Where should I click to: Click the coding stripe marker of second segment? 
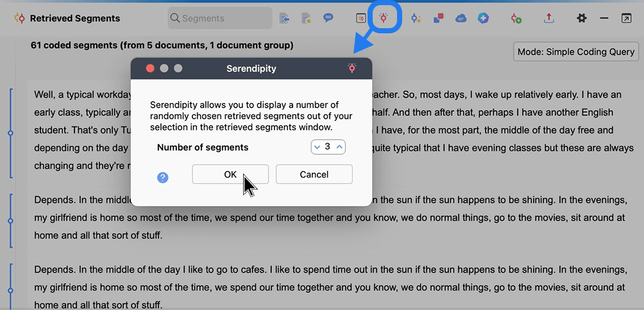(x=11, y=220)
